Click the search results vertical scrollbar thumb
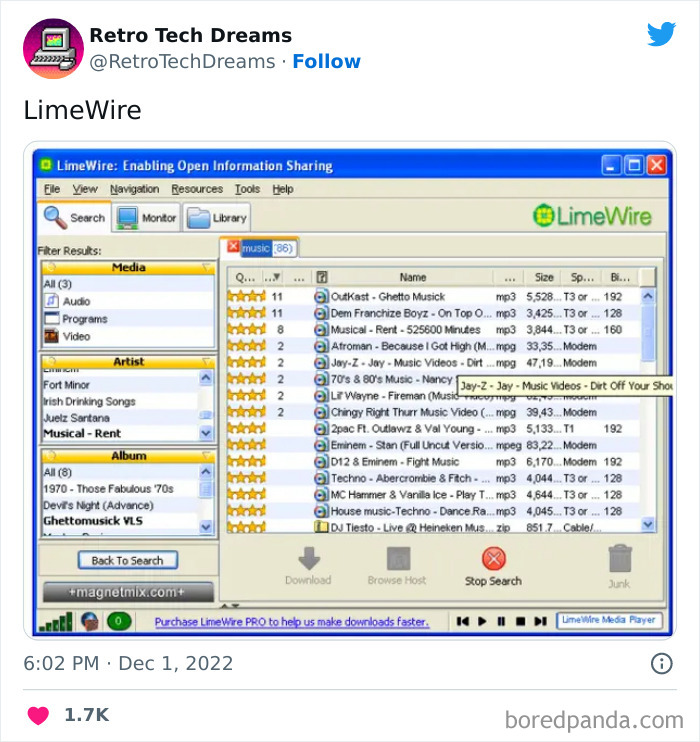This screenshot has height=742, width=700. 648,332
